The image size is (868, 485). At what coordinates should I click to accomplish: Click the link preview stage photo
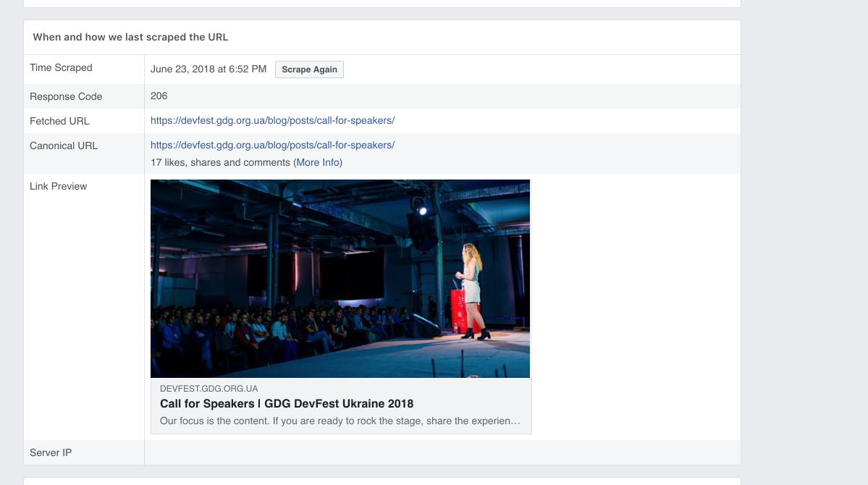tap(340, 279)
